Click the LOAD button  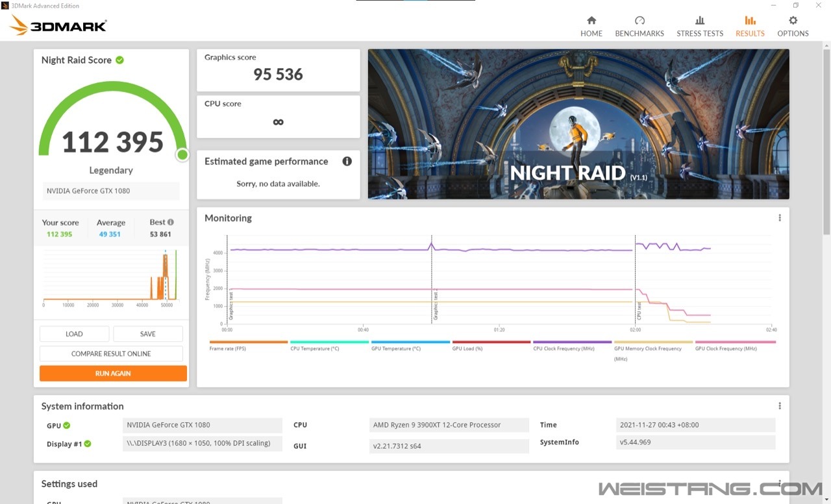click(74, 334)
